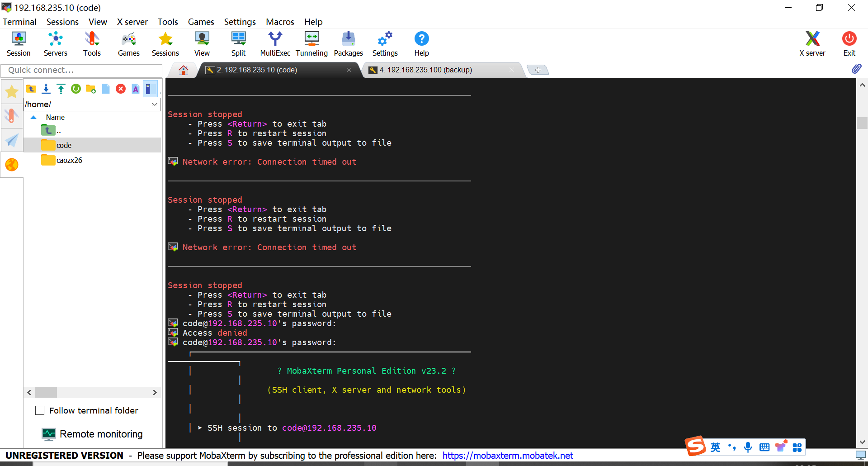
Task: Open the mobaxterm.mobatek.net link
Action: [x=508, y=456]
